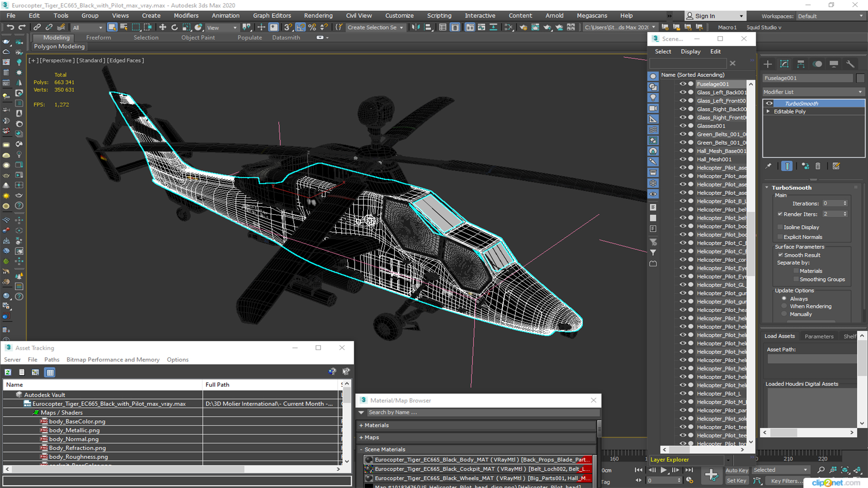Open the Create tab in command panel
868x488 pixels.
pyautogui.click(x=768, y=64)
